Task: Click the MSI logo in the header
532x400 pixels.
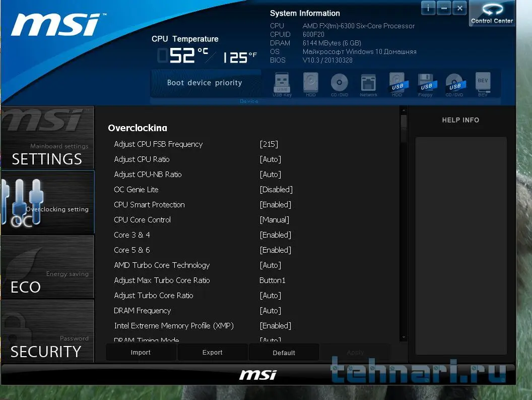Action: 59,25
